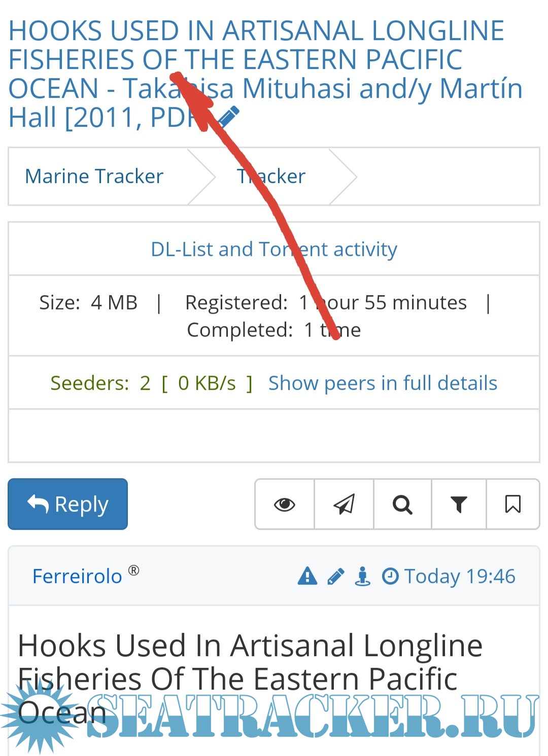Bookmark this topic with the bookmark icon
Image resolution: width=548 pixels, height=756 pixels.
pos(512,505)
